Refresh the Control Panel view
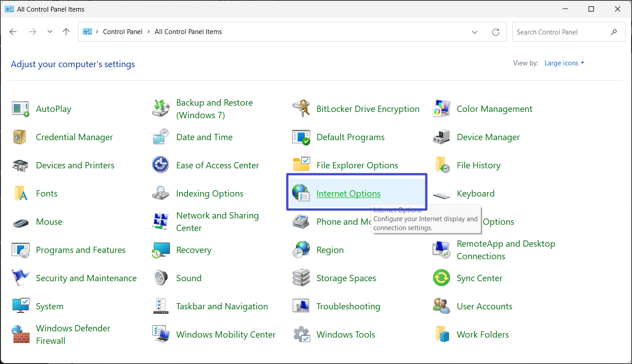The width and height of the screenshot is (632, 364). tap(496, 32)
